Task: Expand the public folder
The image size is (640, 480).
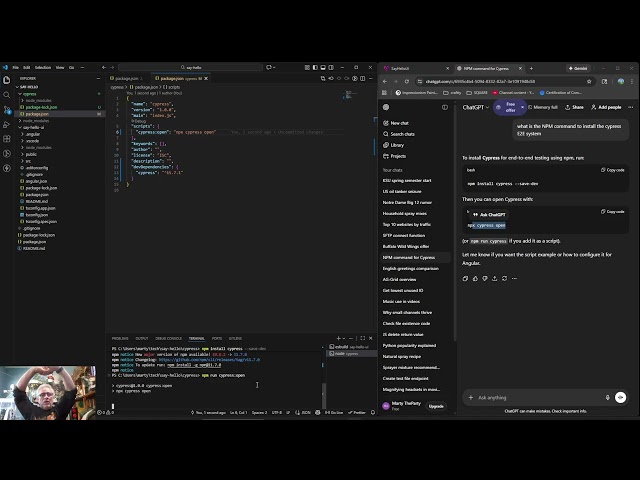Action: (31, 154)
